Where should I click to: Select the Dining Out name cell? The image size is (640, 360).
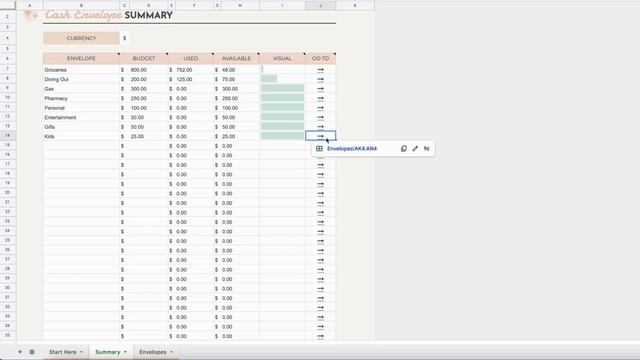click(81, 79)
